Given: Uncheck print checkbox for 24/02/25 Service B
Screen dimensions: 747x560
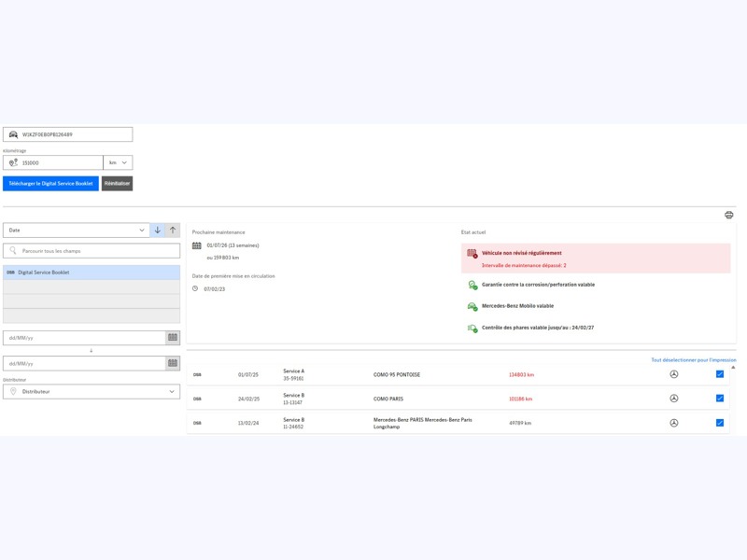Looking at the screenshot, I should pos(720,399).
